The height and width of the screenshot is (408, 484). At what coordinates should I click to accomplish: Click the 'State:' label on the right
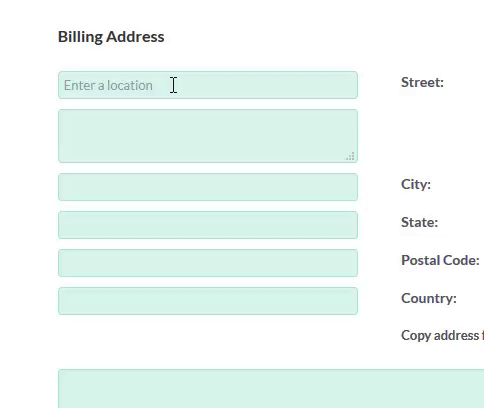tap(419, 222)
